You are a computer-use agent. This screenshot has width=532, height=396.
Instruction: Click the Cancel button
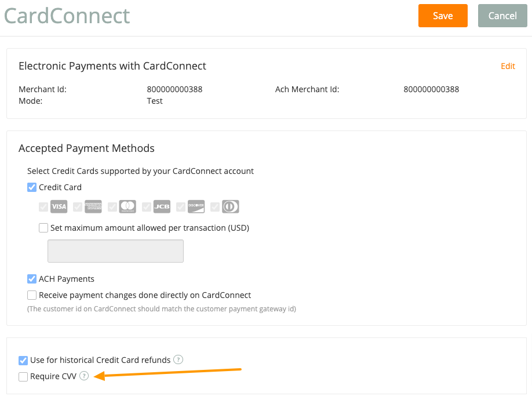coord(502,16)
